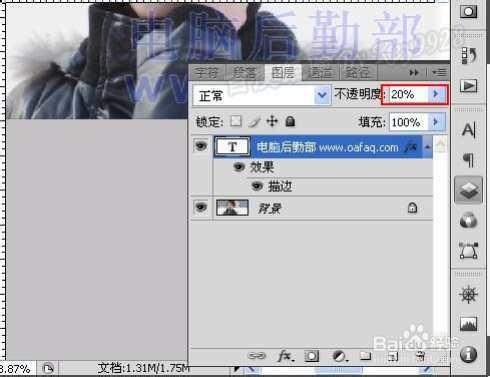The width and height of the screenshot is (490, 377).
Task: Collapse the text layer effects arrow
Action: click(x=427, y=147)
